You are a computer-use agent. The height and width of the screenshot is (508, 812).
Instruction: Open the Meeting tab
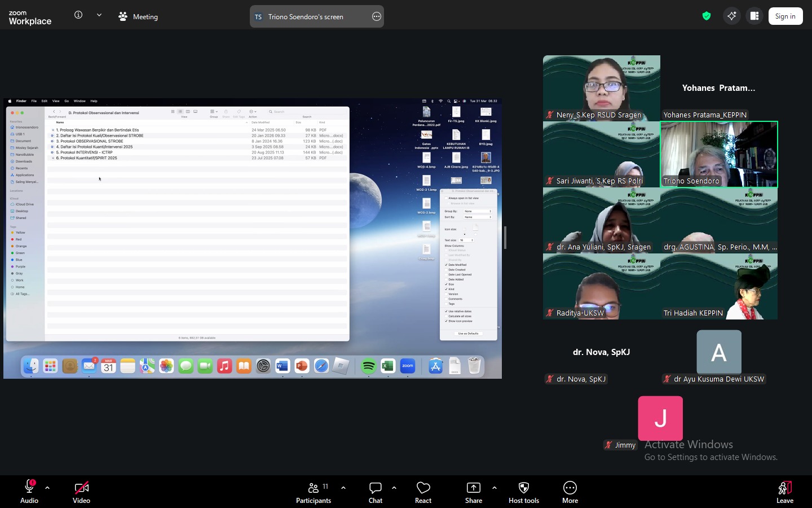point(138,16)
